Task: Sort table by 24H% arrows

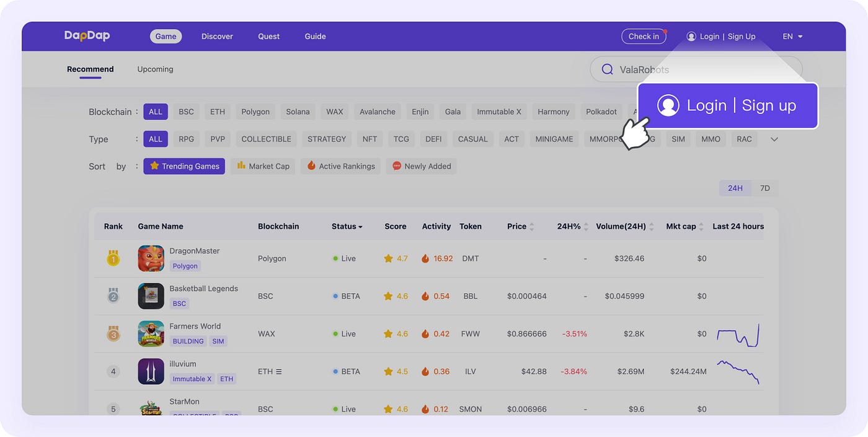Action: tap(586, 227)
